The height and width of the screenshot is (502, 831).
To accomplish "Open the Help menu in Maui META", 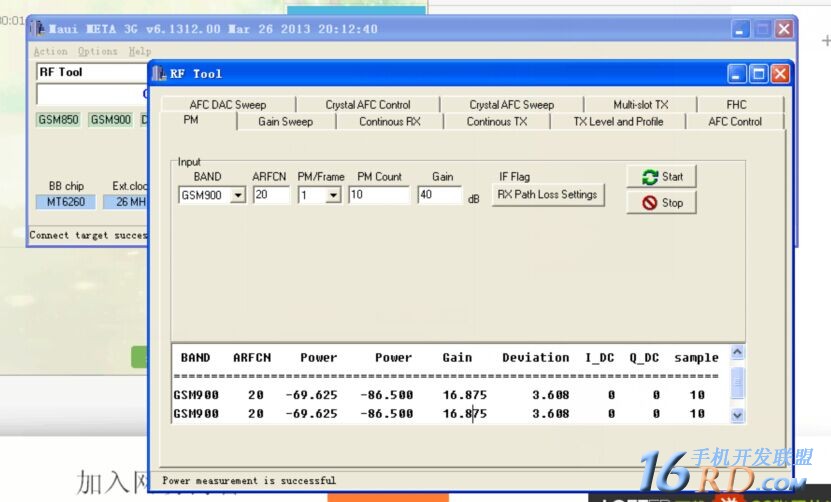I will [140, 51].
